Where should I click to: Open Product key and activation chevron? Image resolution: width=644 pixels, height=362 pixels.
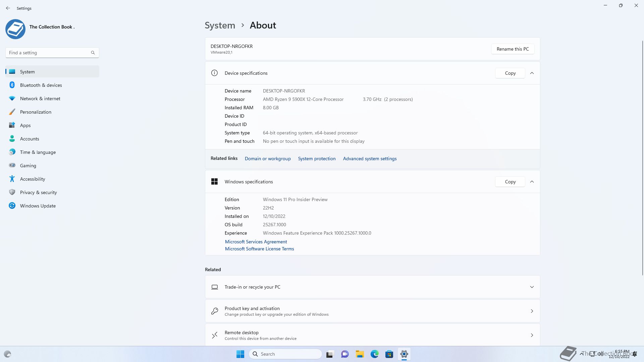pos(532,311)
